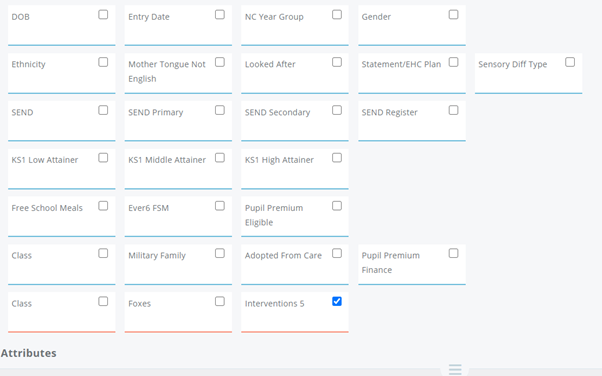
Task: Tick the Foxes checkbox
Action: click(220, 301)
